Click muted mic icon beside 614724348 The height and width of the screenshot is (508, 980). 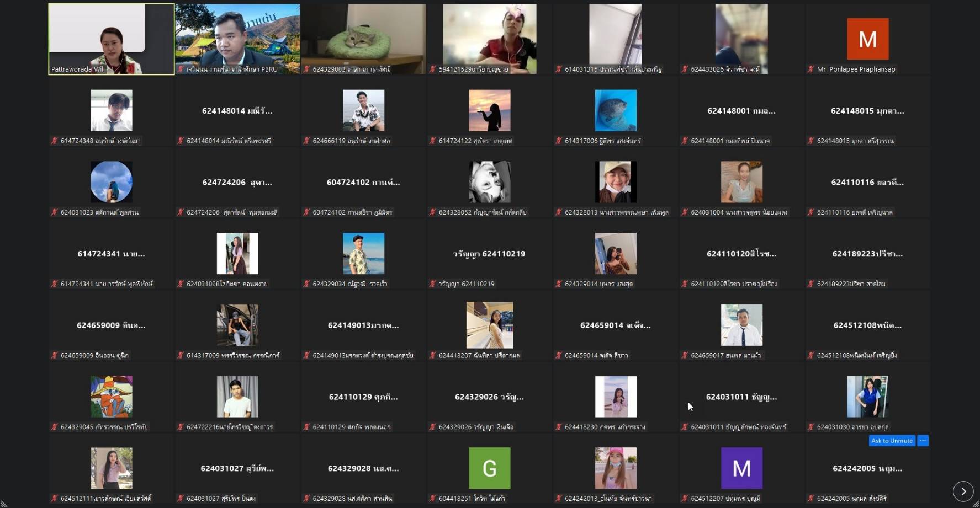tap(54, 141)
